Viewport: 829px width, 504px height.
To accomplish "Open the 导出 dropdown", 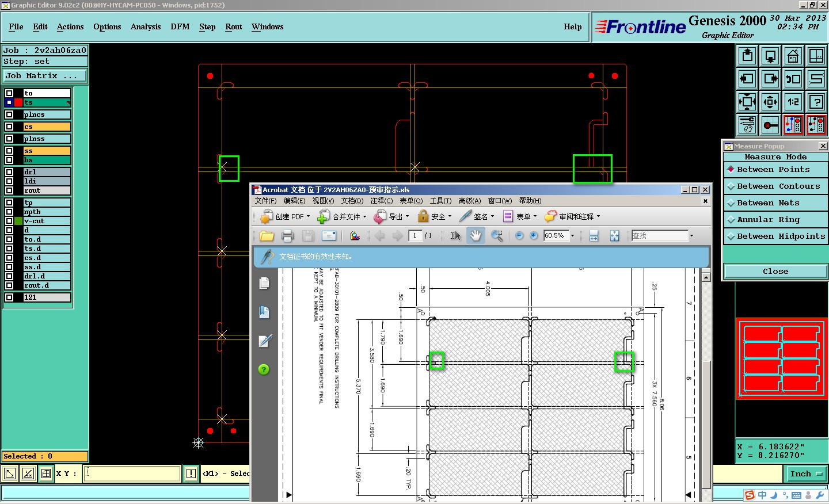I will 391,217.
